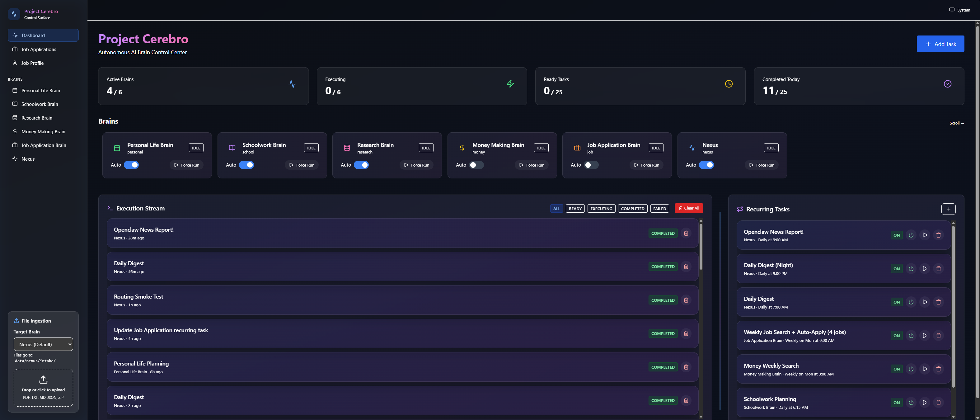Select the Money Making Brain sidebar item

[x=43, y=131]
